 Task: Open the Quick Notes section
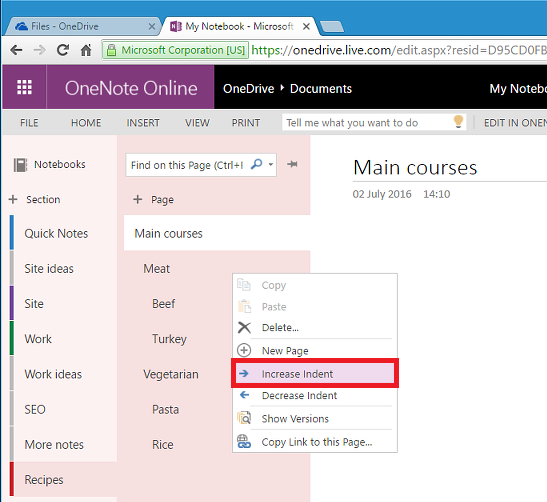pos(63,233)
